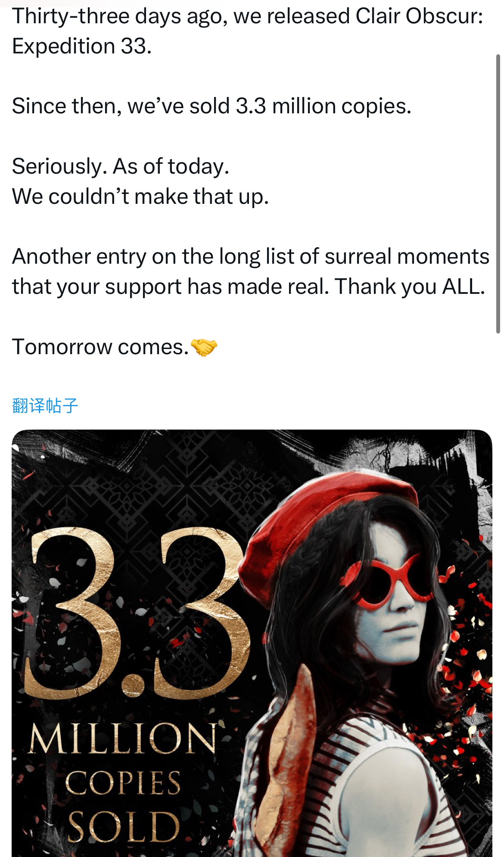
Task: Click the sentence "We couldn't make that up."
Action: [140, 196]
